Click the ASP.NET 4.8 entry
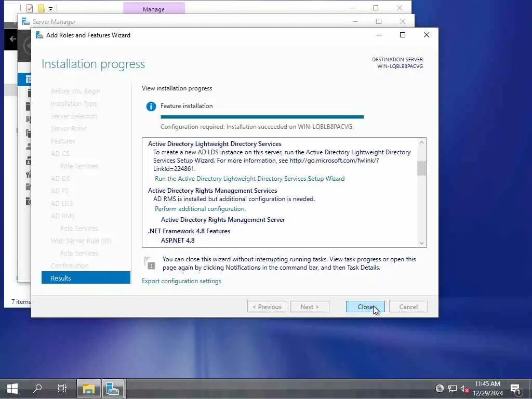 178,241
